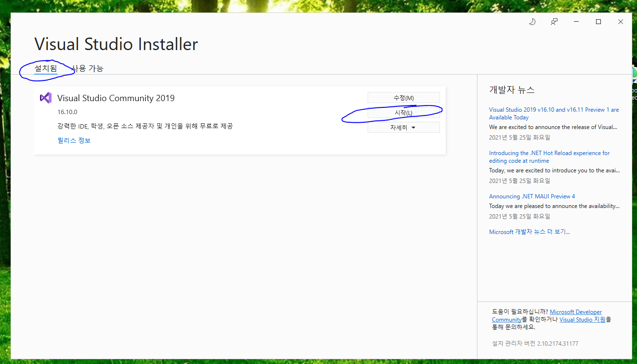Open the feedback icon in title bar

[x=554, y=22]
